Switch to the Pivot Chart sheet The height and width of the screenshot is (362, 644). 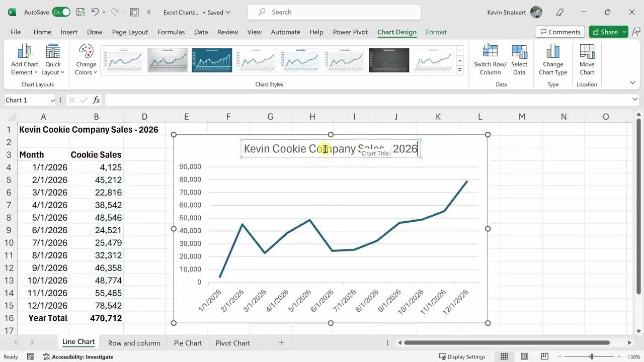(x=232, y=343)
